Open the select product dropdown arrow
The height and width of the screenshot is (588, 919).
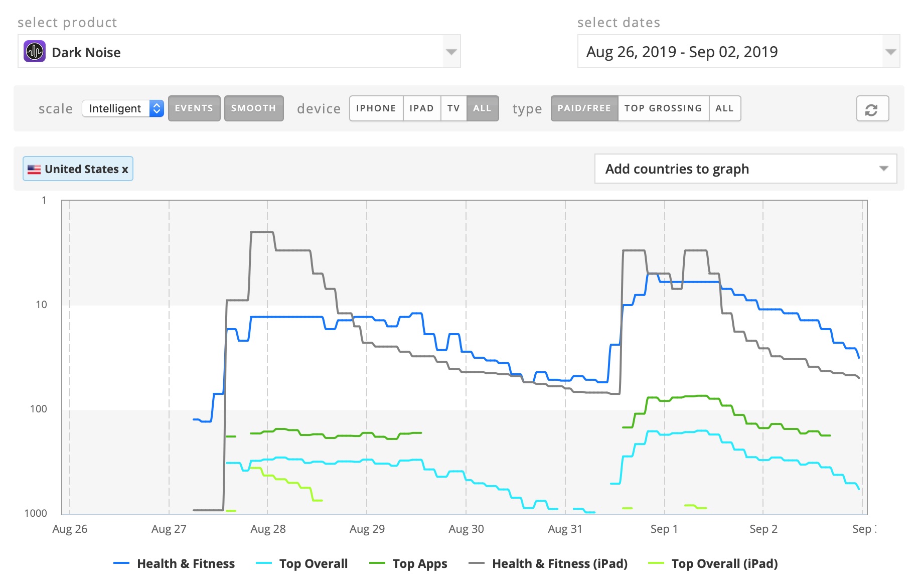(x=451, y=52)
